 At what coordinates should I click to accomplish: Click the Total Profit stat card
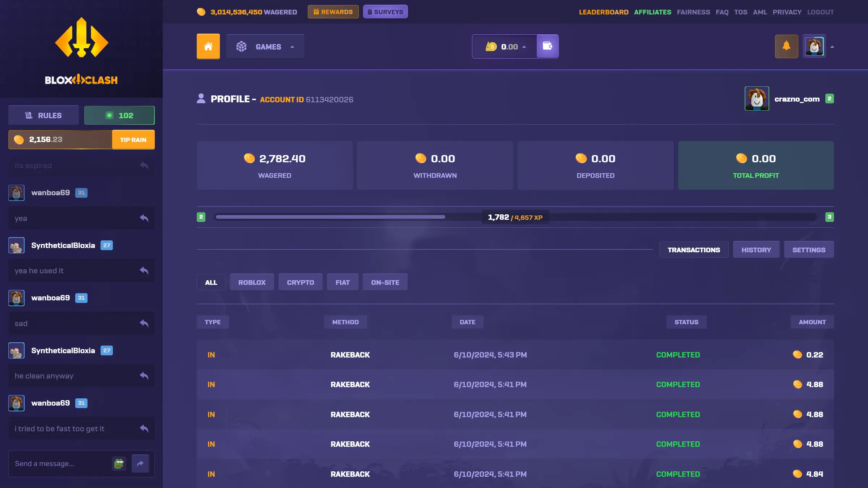(756, 166)
